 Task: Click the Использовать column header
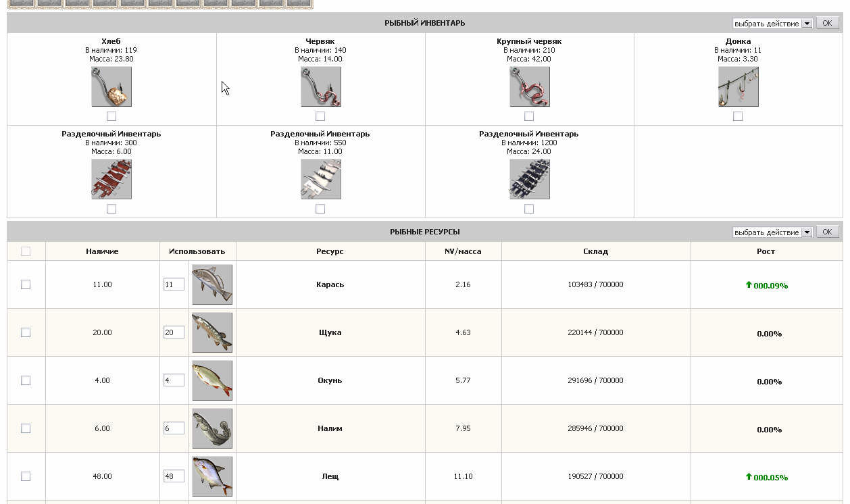tap(197, 251)
